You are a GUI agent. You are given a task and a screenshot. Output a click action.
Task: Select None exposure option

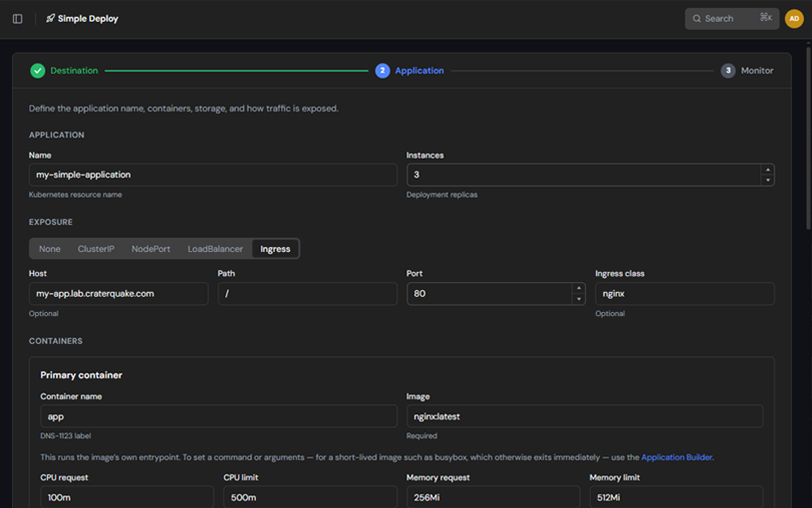pos(50,249)
